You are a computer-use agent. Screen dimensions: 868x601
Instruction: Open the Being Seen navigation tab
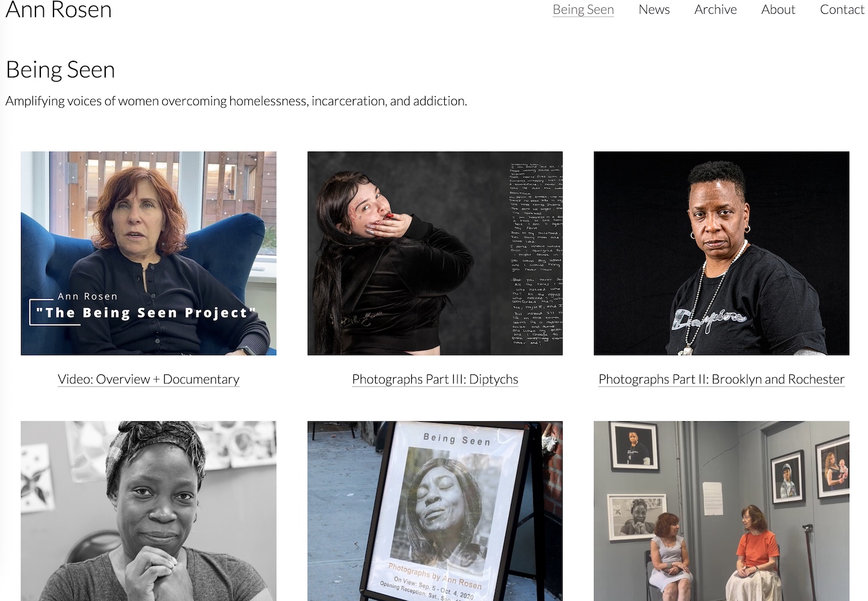pyautogui.click(x=582, y=10)
